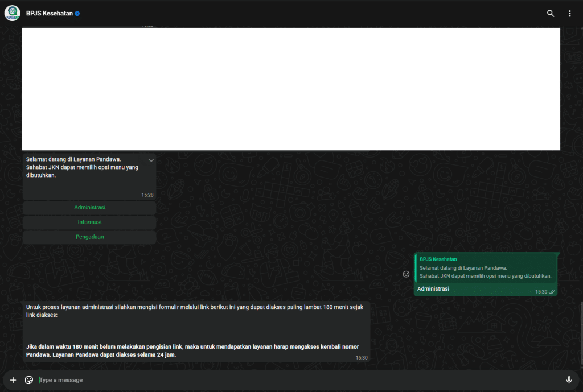
Task: Click the BPJS Kesehatan contact name header
Action: (x=49, y=14)
